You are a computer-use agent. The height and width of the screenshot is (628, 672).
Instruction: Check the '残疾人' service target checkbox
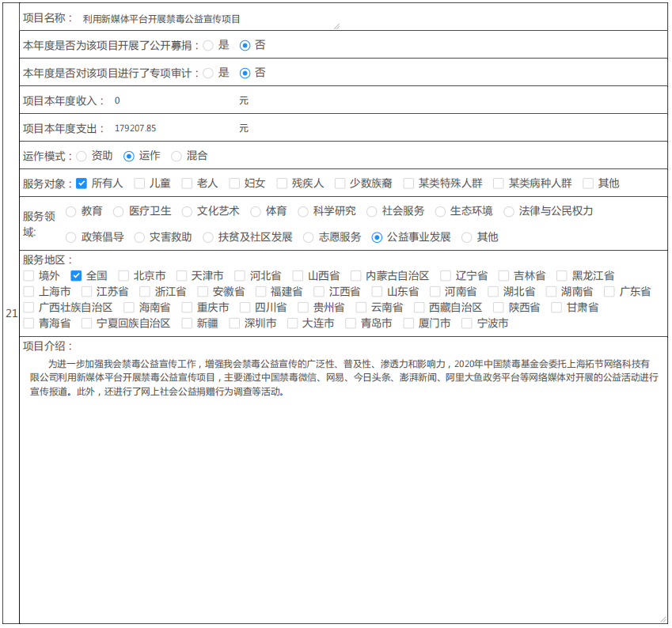tap(282, 183)
